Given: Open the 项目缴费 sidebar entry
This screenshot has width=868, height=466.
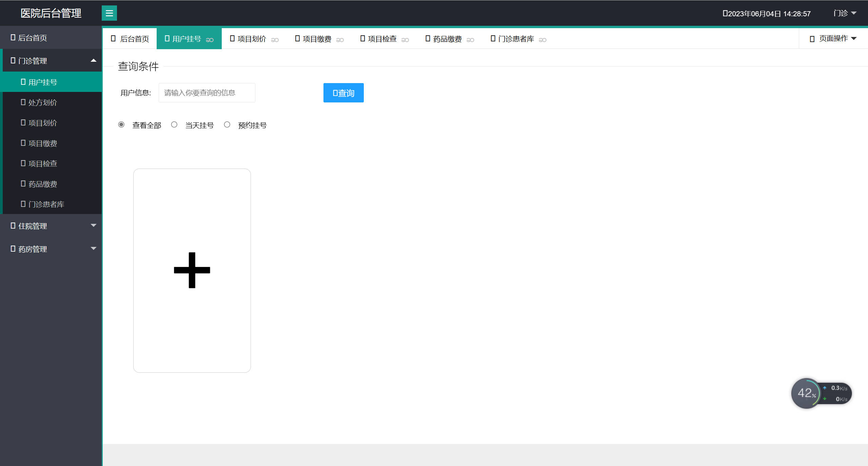Looking at the screenshot, I should click(42, 143).
